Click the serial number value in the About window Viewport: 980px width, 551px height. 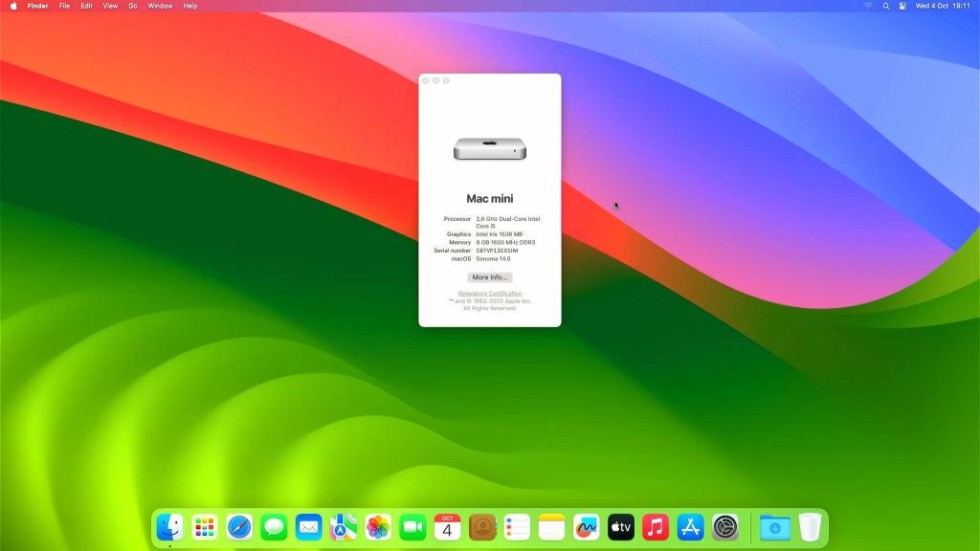[497, 251]
